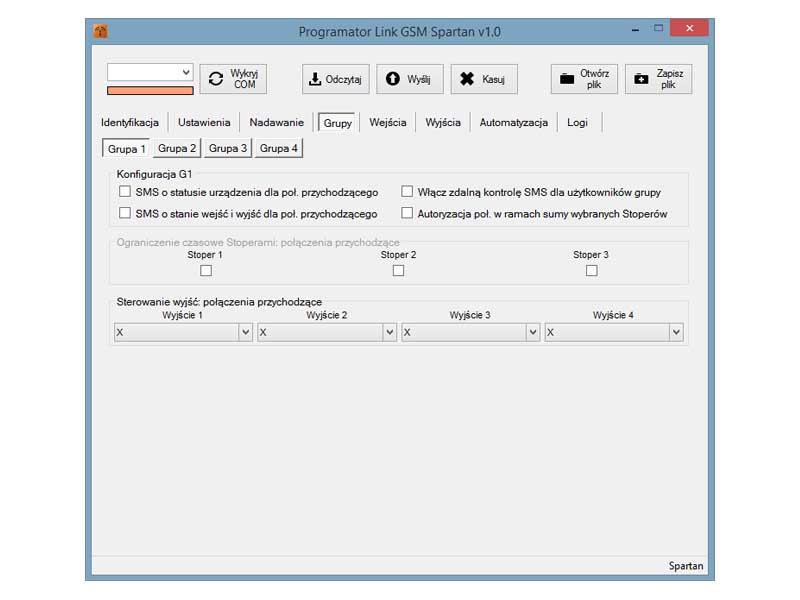Select the Grupa 1 sub-tab
This screenshot has height=600, width=800.
(127, 149)
